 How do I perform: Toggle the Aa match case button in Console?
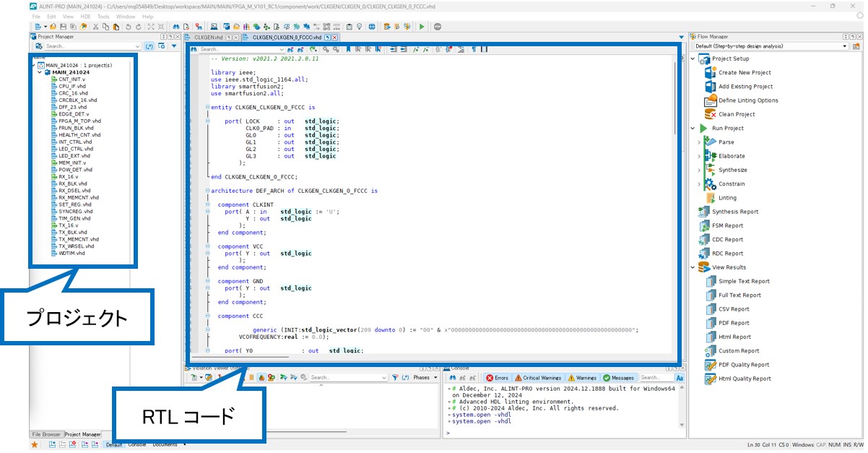(x=680, y=377)
